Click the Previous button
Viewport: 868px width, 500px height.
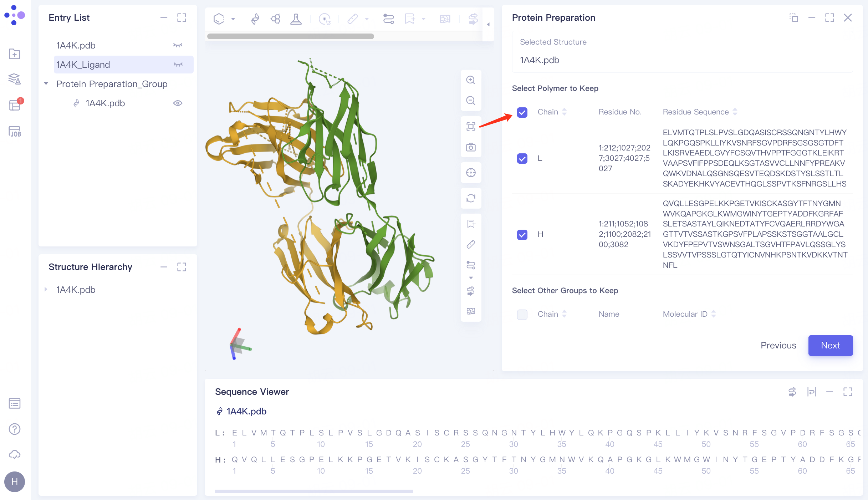pos(778,345)
